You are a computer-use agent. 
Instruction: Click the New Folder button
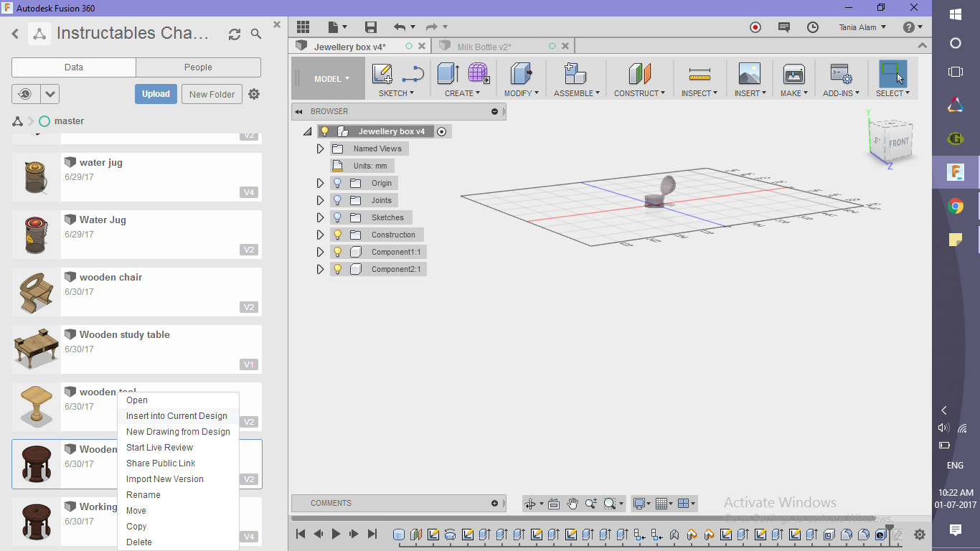pyautogui.click(x=212, y=94)
